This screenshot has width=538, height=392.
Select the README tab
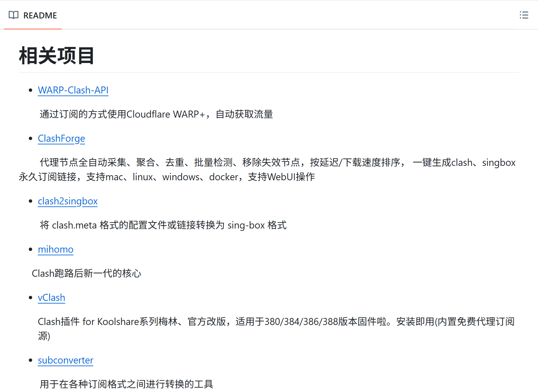pyautogui.click(x=33, y=15)
